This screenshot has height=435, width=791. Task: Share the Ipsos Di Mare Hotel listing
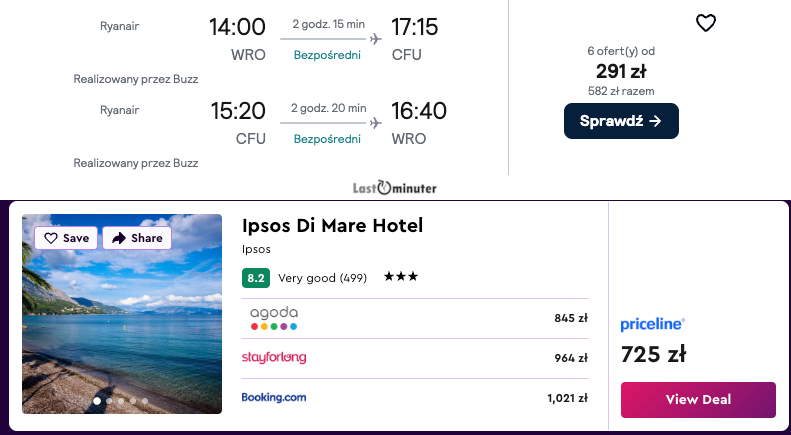137,238
